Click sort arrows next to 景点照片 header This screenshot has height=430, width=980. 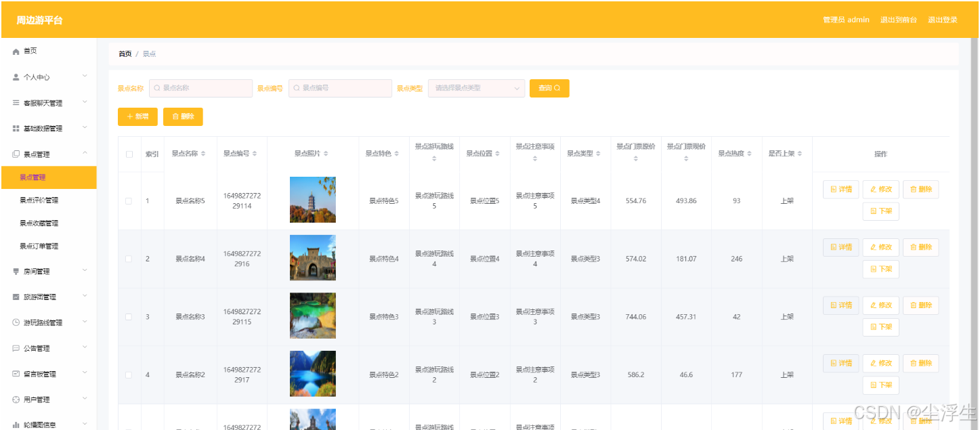(x=326, y=154)
